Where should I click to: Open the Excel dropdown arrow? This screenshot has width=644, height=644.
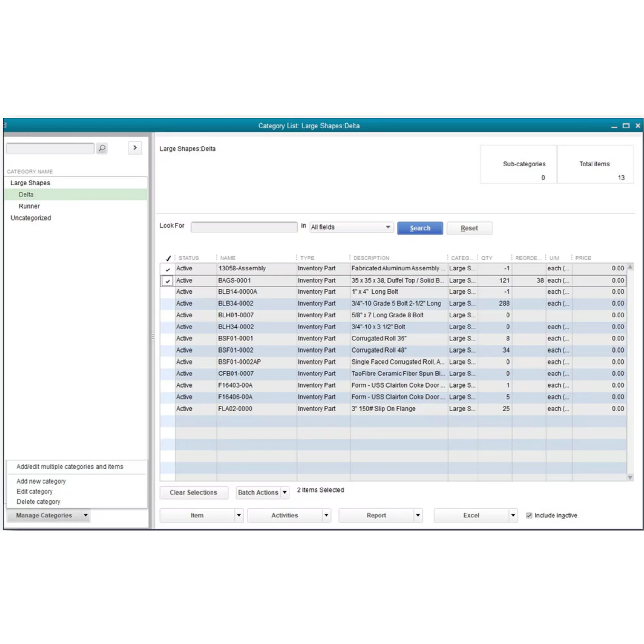(x=513, y=515)
